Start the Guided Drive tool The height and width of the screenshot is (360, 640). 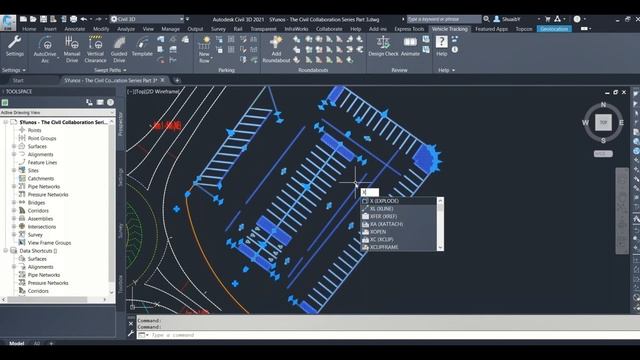119,49
